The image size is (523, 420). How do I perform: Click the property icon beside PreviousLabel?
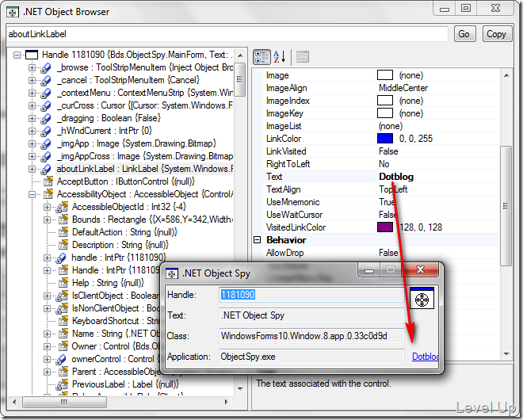point(62,384)
